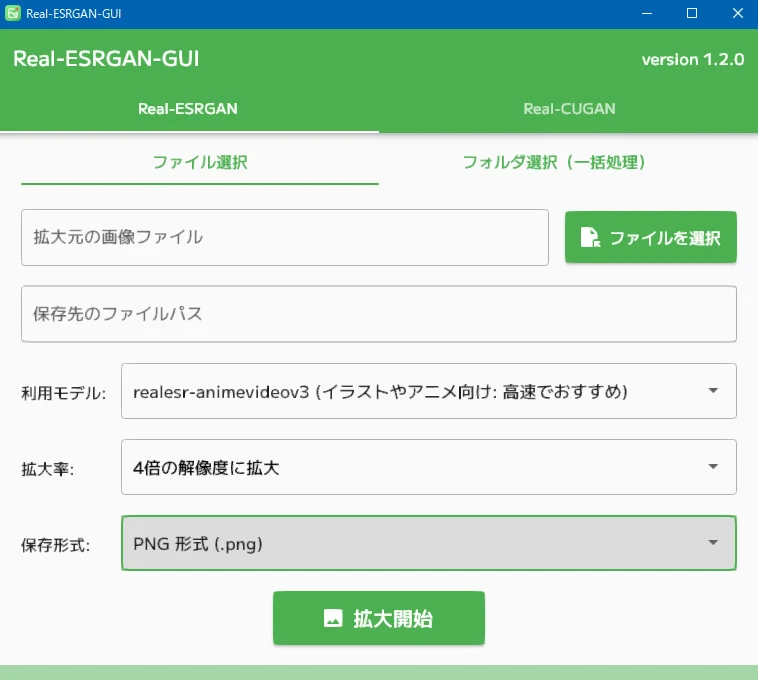Expand the 拡大率 dropdown
This screenshot has height=680, width=758.
point(429,467)
